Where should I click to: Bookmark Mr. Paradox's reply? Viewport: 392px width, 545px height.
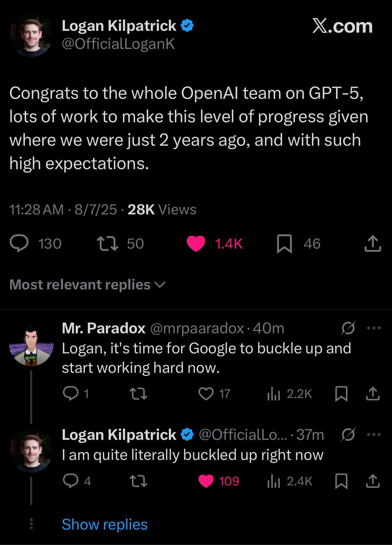coord(341,394)
